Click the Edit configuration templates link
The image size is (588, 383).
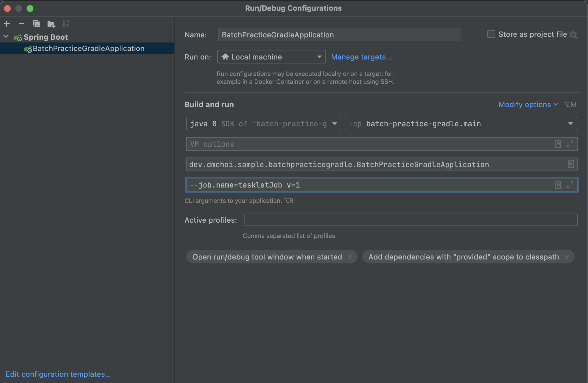58,374
